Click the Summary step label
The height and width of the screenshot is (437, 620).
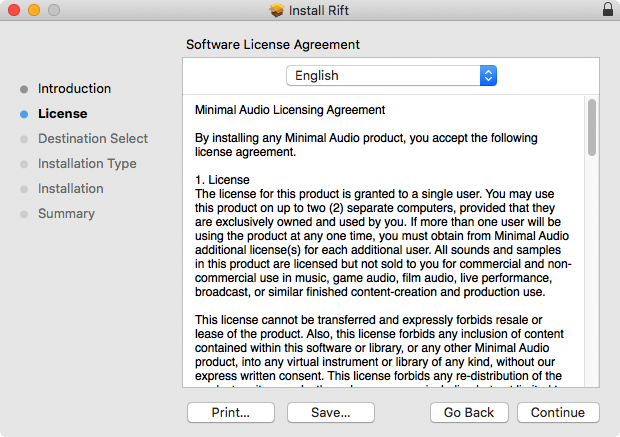pos(66,214)
